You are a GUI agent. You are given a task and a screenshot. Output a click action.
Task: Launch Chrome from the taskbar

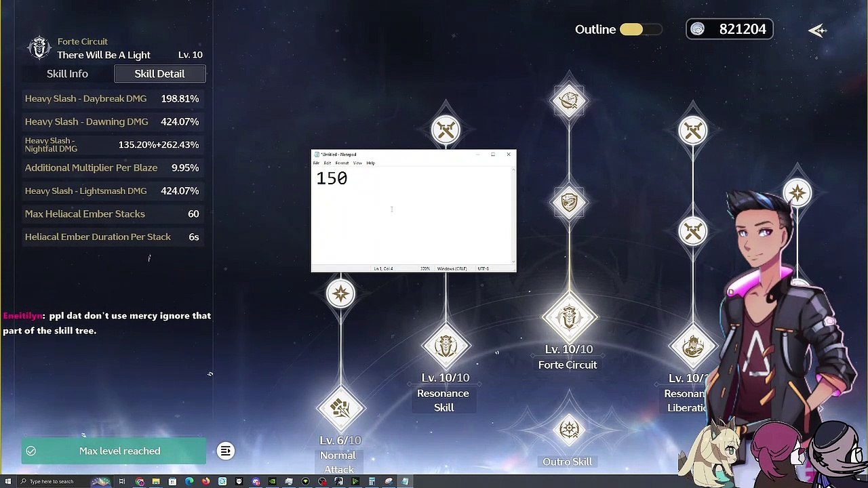(x=140, y=481)
